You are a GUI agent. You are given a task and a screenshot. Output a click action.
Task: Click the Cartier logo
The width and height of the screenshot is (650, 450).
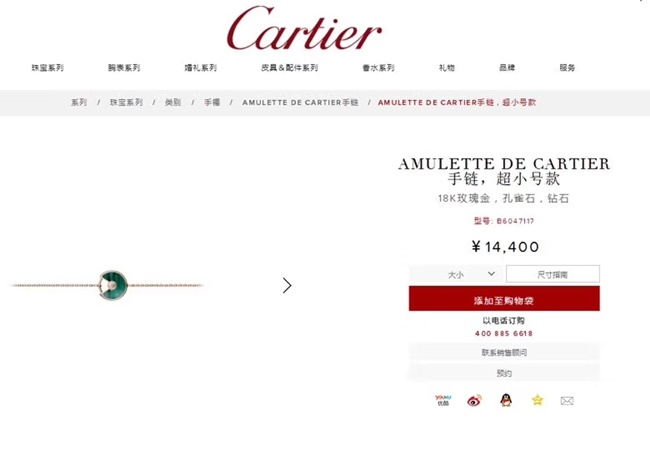pos(304,29)
